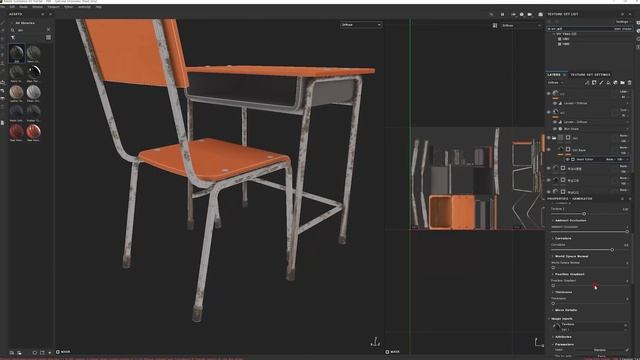Delete layer with the trash icon
The width and height of the screenshot is (640, 360).
click(629, 83)
